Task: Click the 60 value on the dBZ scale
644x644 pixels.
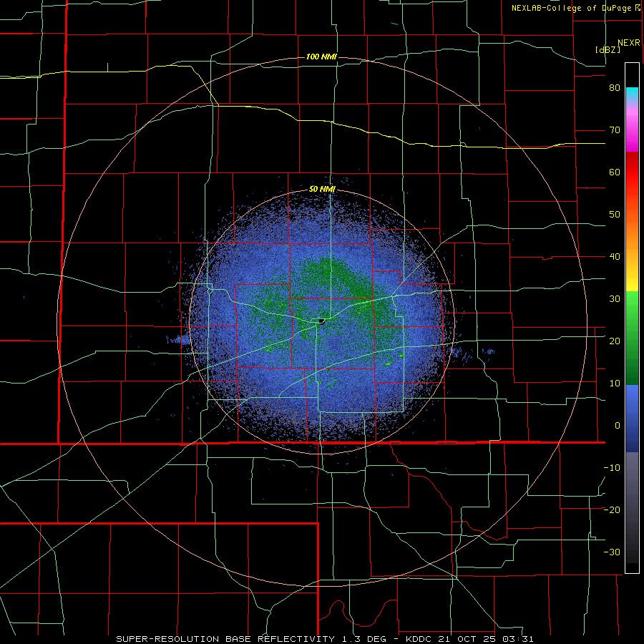Action: tap(615, 172)
